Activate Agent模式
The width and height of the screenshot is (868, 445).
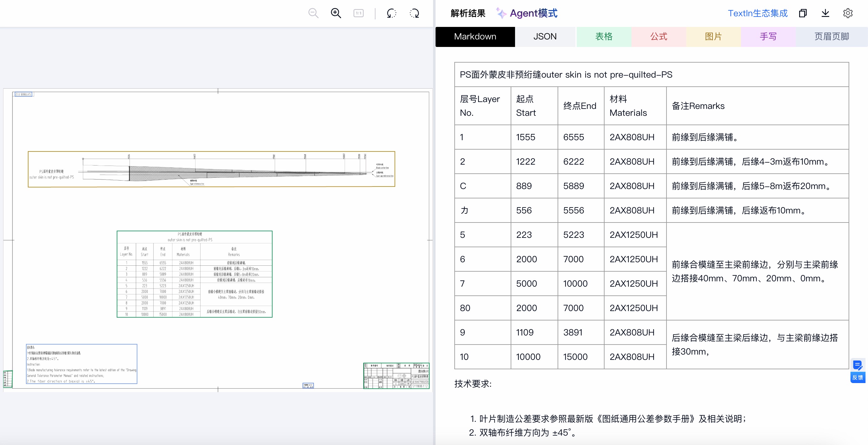tap(534, 13)
